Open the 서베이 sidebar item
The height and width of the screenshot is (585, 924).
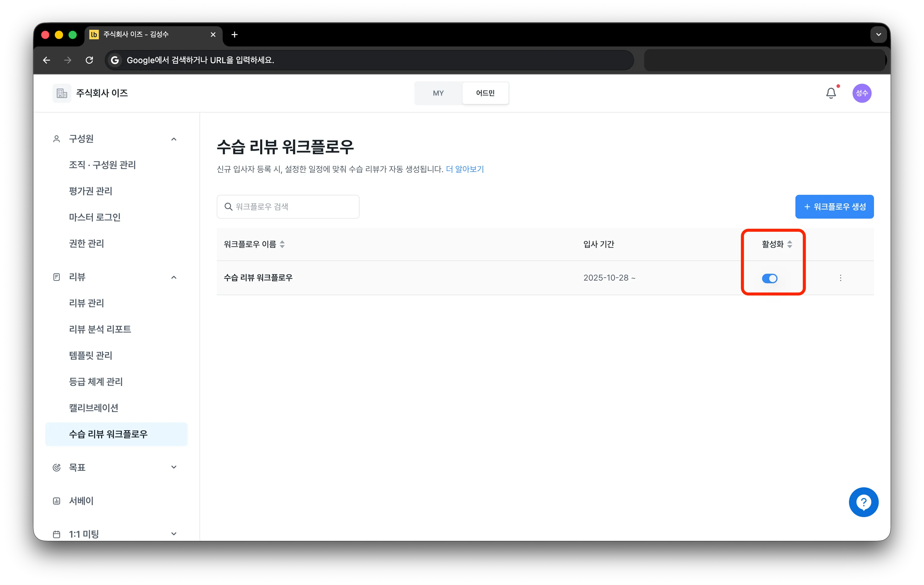click(x=81, y=500)
